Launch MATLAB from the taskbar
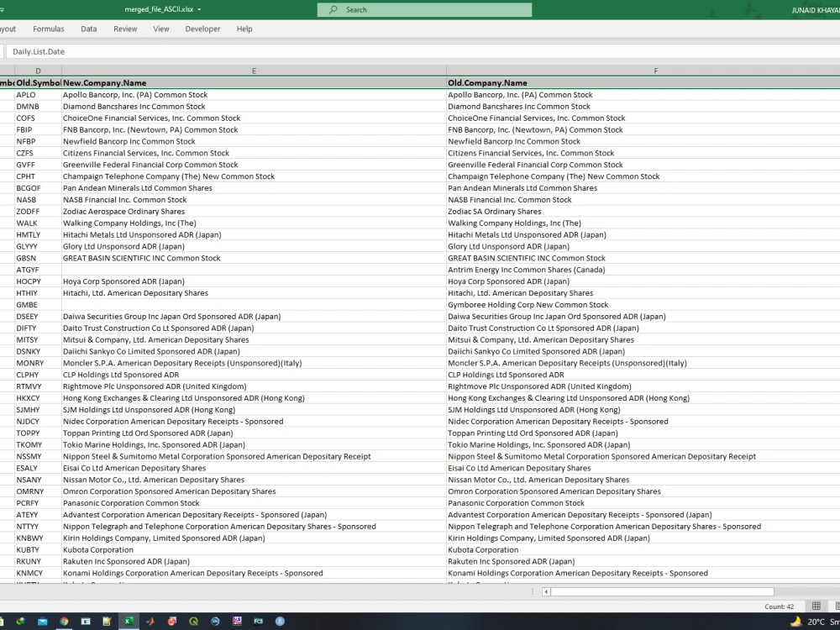This screenshot has height=630, width=840. point(150,622)
